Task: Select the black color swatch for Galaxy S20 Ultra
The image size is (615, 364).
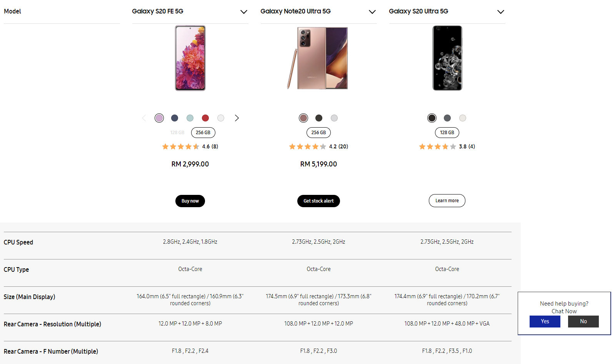Action: [432, 118]
